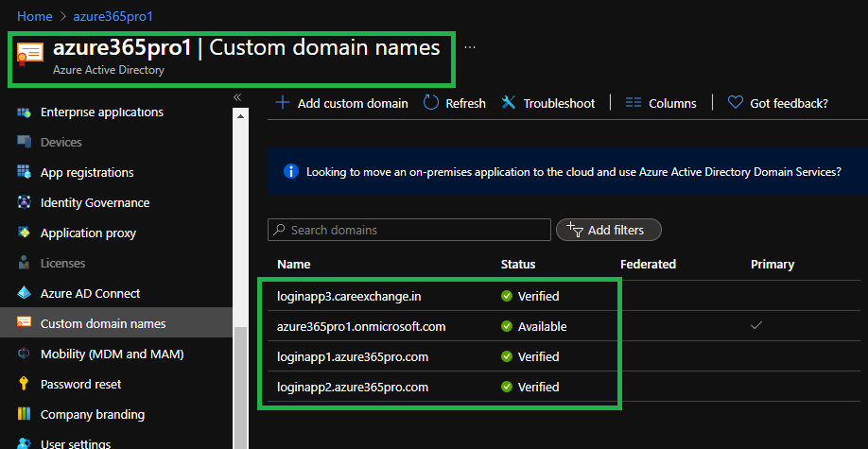This screenshot has width=868, height=449.
Task: Click azure365pro1 breadcrumb link
Action: 113,17
